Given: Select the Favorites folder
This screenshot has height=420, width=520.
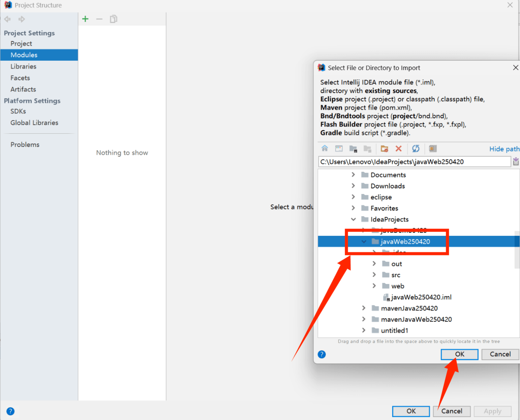Looking at the screenshot, I should click(x=384, y=208).
